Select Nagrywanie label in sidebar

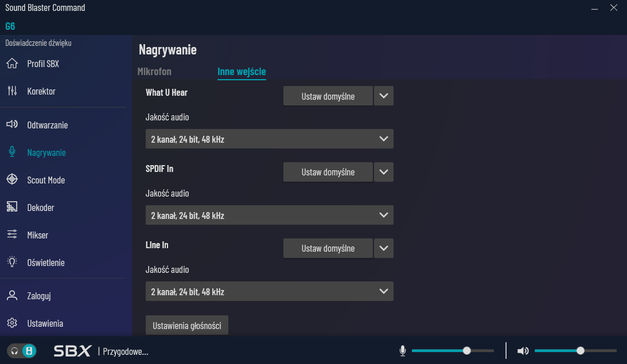pos(46,152)
